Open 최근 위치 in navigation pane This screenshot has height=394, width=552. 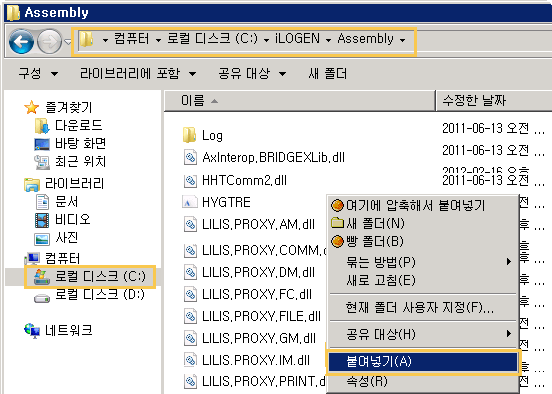click(x=70, y=162)
